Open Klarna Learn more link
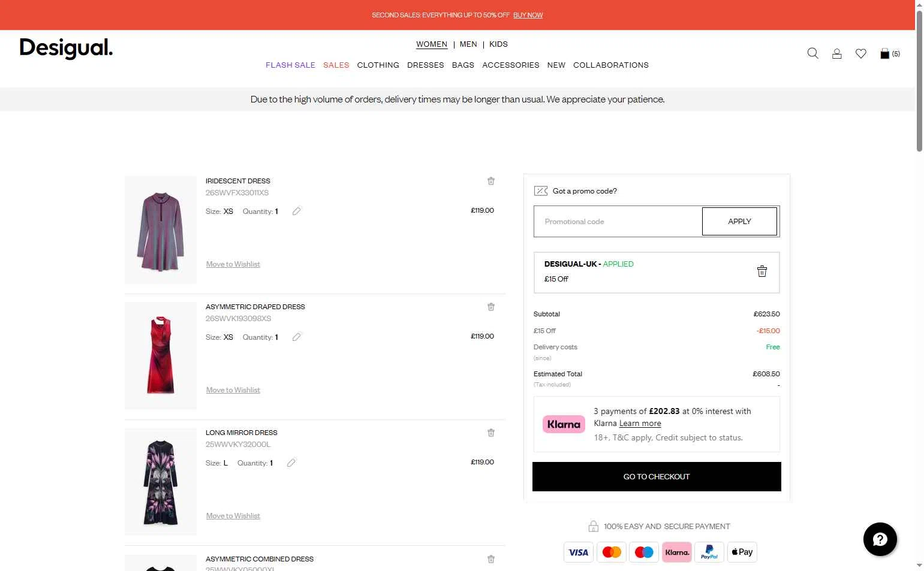 click(640, 423)
